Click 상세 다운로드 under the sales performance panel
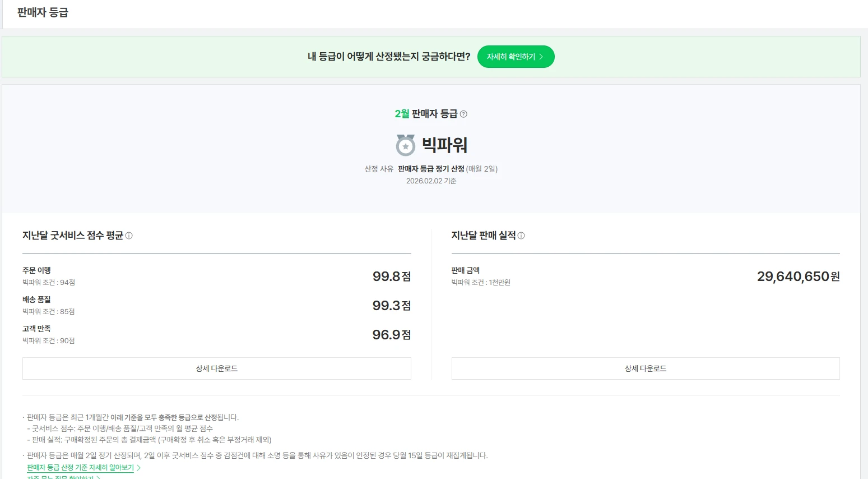868x479 pixels. coord(645,369)
